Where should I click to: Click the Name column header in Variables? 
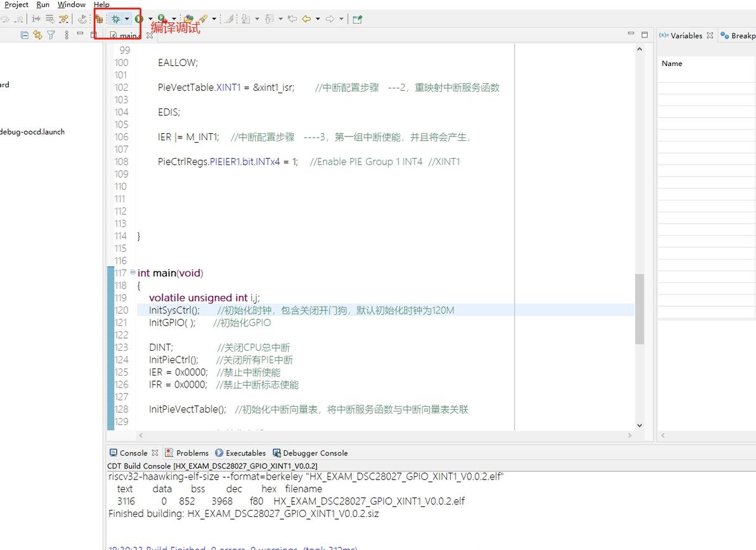(x=672, y=63)
